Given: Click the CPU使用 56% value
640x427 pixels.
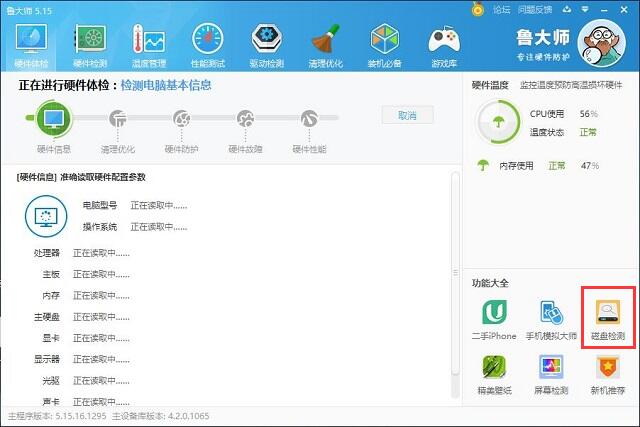Looking at the screenshot, I should pyautogui.click(x=589, y=114).
